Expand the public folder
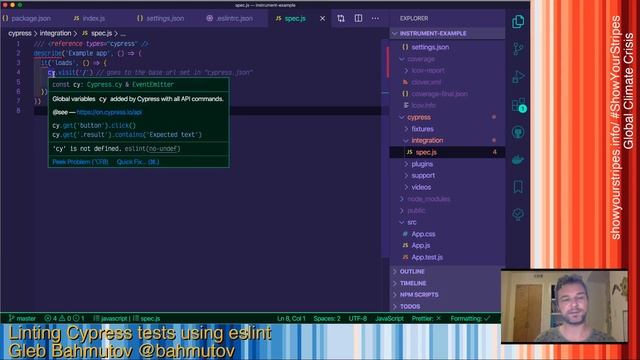The width and height of the screenshot is (640, 360). (x=416, y=211)
